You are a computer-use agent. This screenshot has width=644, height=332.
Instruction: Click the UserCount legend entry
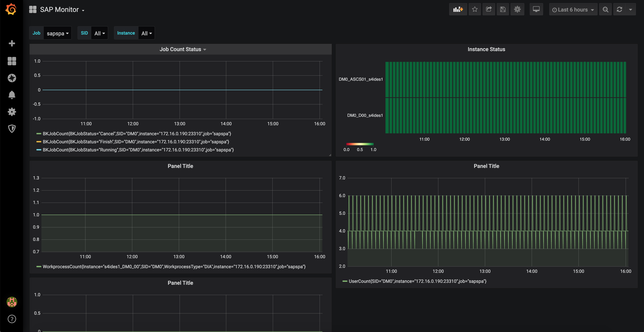417,281
